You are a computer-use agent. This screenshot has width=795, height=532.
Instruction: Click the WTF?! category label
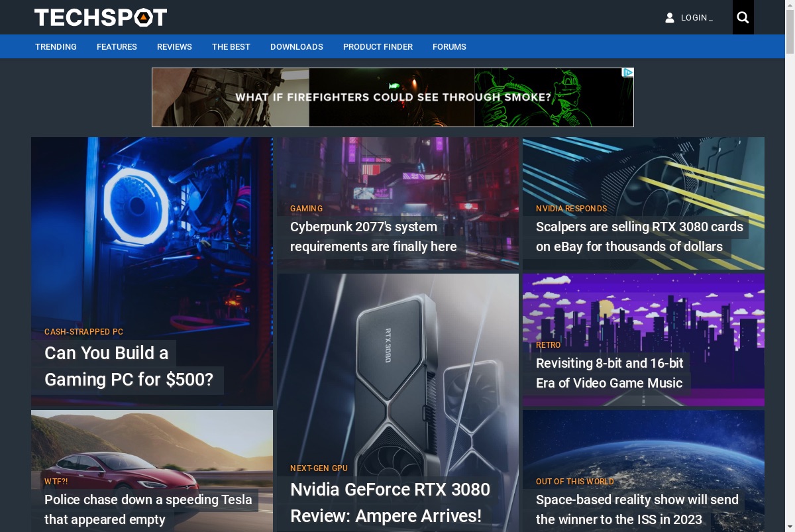pyautogui.click(x=56, y=482)
